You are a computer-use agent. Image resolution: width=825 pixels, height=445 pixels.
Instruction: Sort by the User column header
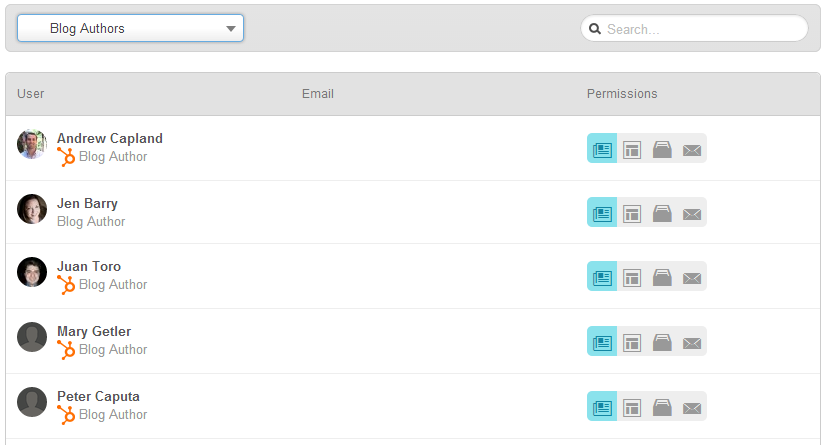pyautogui.click(x=31, y=94)
